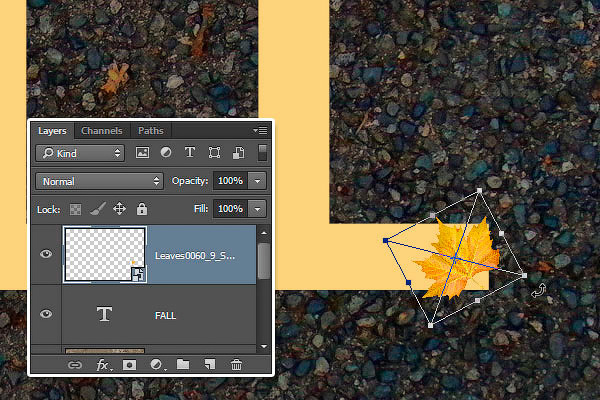This screenshot has height=400, width=600.
Task: Create a new layer
Action: 210,364
